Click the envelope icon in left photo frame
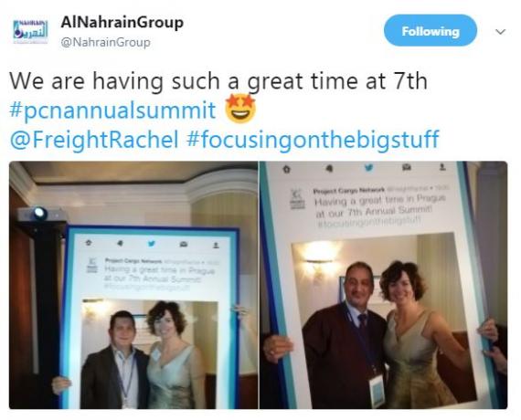Screen dimensions: 521x420 [x=184, y=245]
